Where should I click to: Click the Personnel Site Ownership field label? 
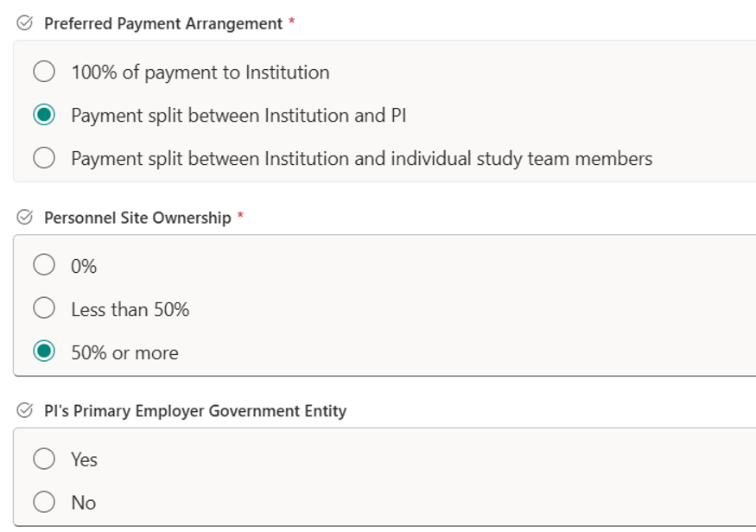(x=137, y=218)
